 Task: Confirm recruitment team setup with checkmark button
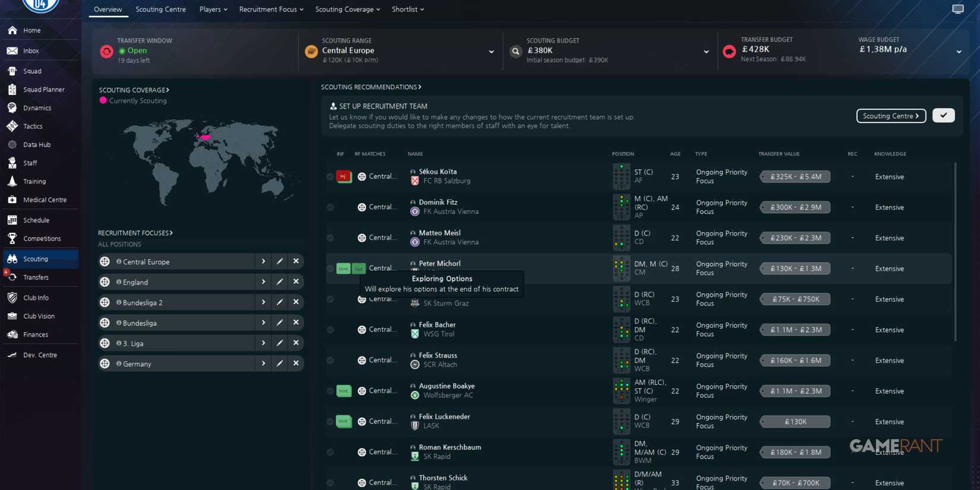(943, 115)
